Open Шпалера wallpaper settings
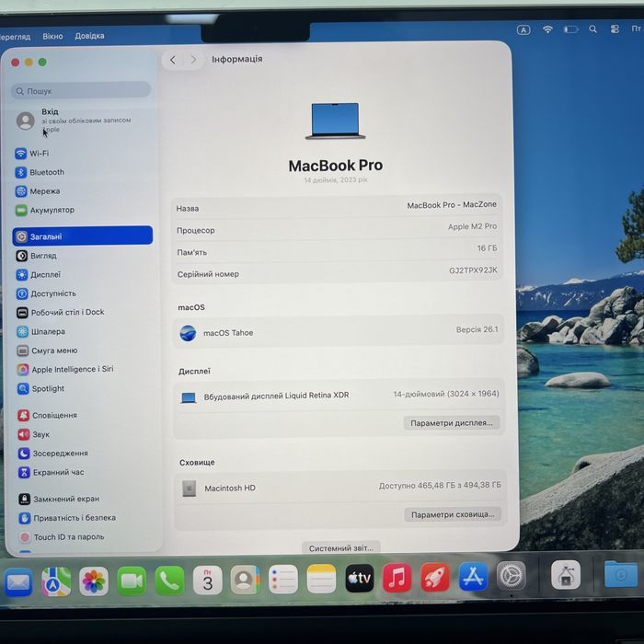The image size is (644, 644). [x=40, y=331]
